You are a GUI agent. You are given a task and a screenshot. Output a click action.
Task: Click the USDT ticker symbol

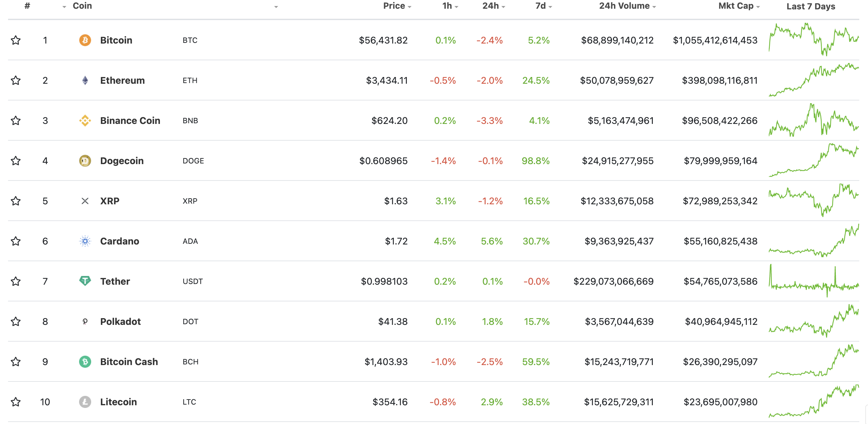pyautogui.click(x=192, y=281)
